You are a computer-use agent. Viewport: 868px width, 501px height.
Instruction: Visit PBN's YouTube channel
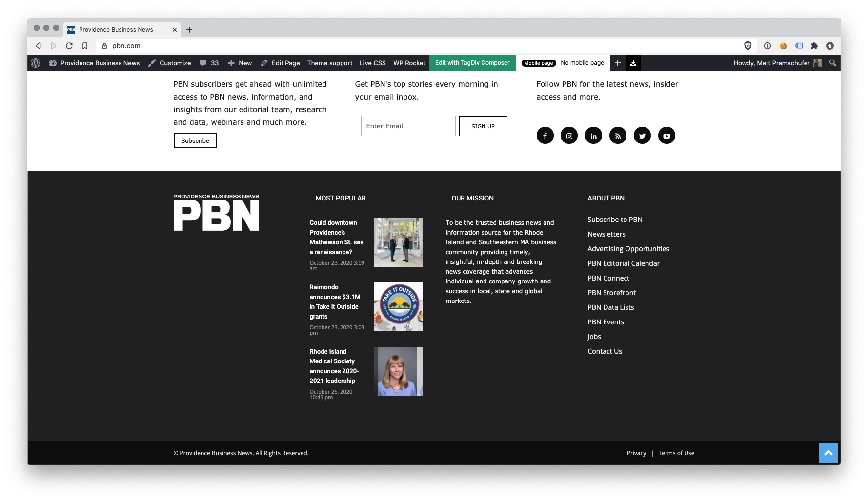(667, 136)
